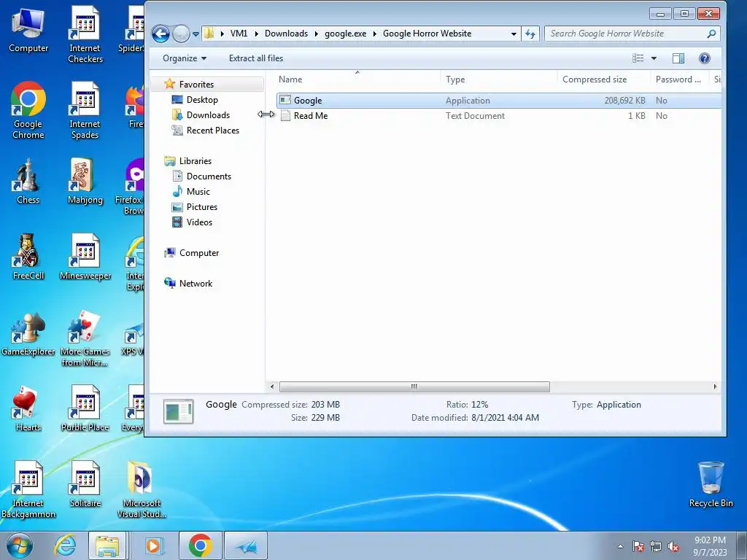Open the Organize menu
Image resolution: width=747 pixels, height=560 pixels.
pos(185,58)
